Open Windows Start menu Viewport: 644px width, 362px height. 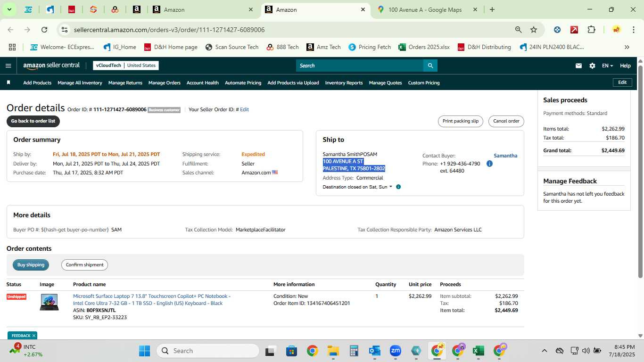pyautogui.click(x=144, y=351)
